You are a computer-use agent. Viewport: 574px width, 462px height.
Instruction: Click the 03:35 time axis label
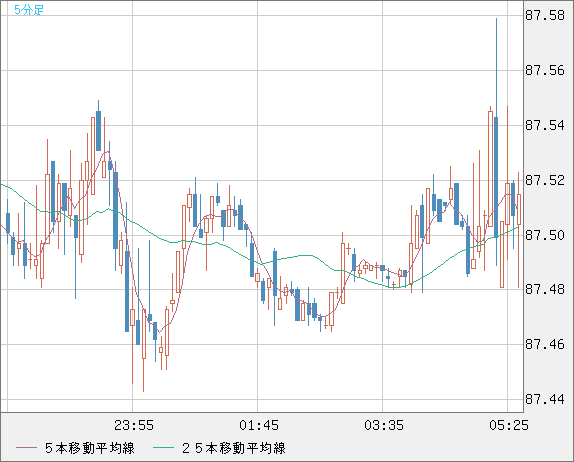384,425
